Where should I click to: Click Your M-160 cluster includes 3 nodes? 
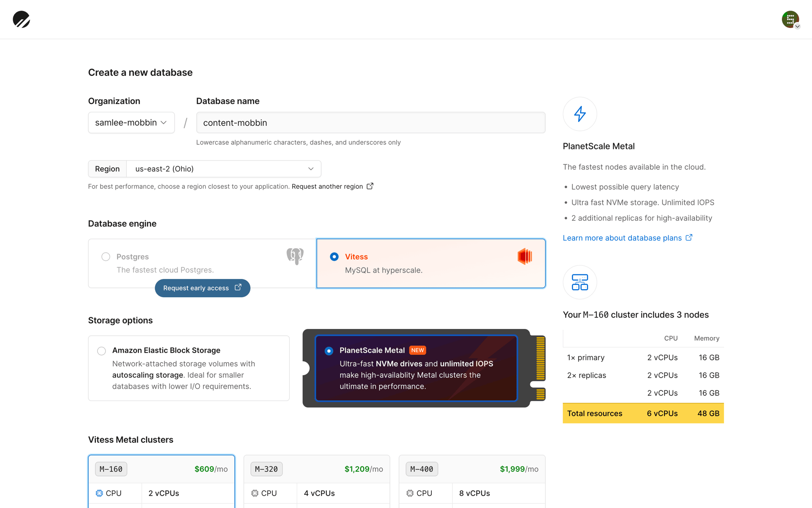click(636, 315)
